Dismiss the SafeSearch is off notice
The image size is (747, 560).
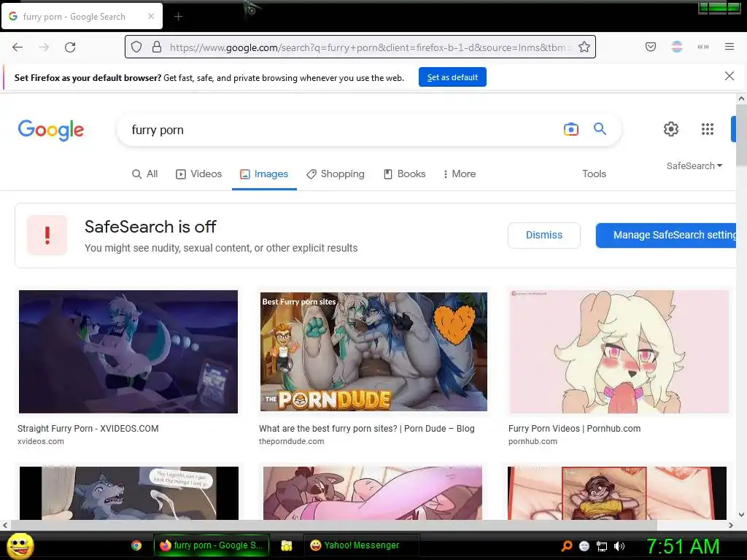[x=544, y=236]
